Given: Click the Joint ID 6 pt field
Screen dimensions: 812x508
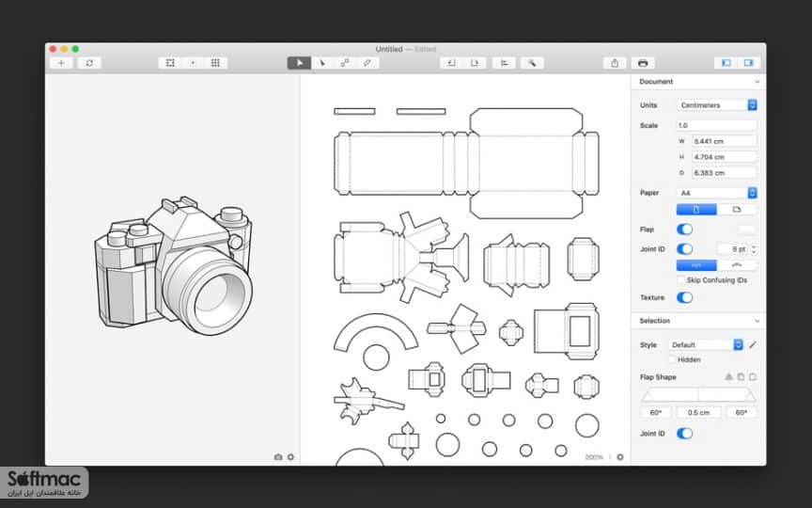Looking at the screenshot, I should click(733, 249).
